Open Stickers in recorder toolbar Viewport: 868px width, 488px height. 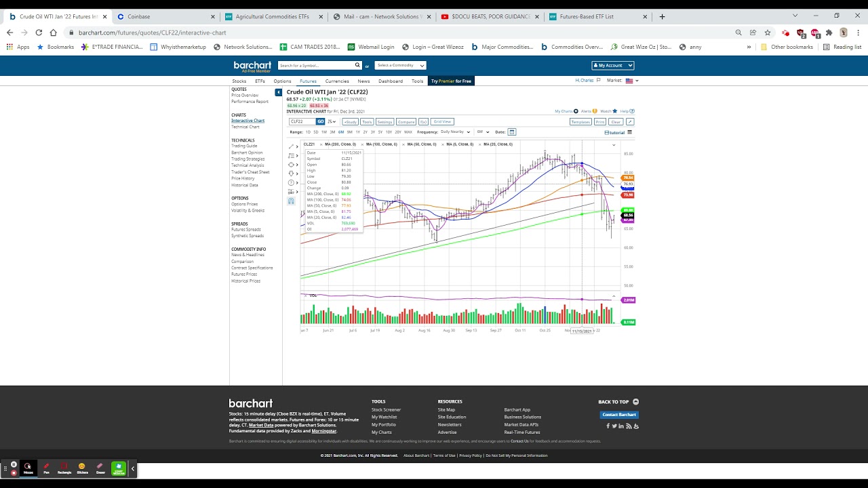coord(82,468)
